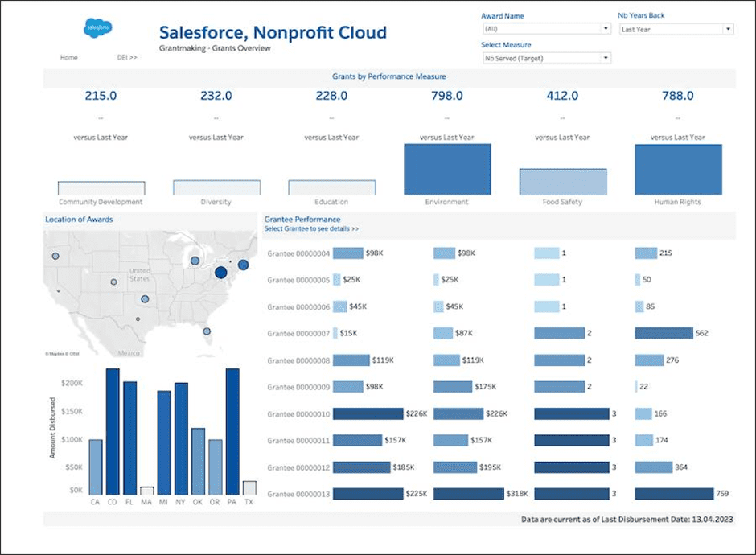Image resolution: width=756 pixels, height=555 pixels.
Task: Select the Community Development measure bar
Action: coord(101,188)
